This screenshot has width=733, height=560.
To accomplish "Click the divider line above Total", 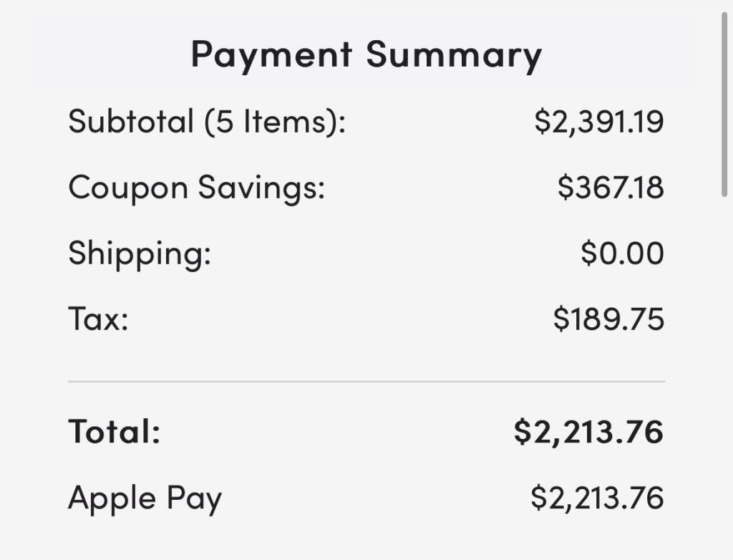I will coord(366,382).
